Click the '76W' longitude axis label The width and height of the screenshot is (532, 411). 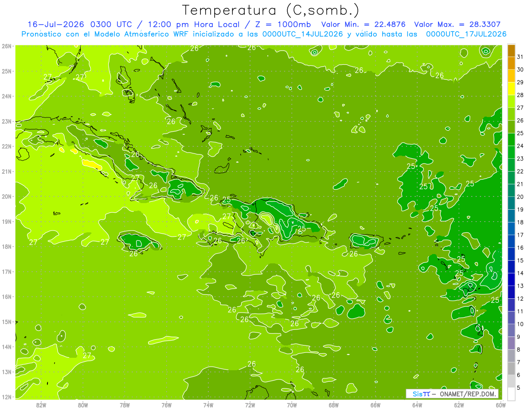167,405
